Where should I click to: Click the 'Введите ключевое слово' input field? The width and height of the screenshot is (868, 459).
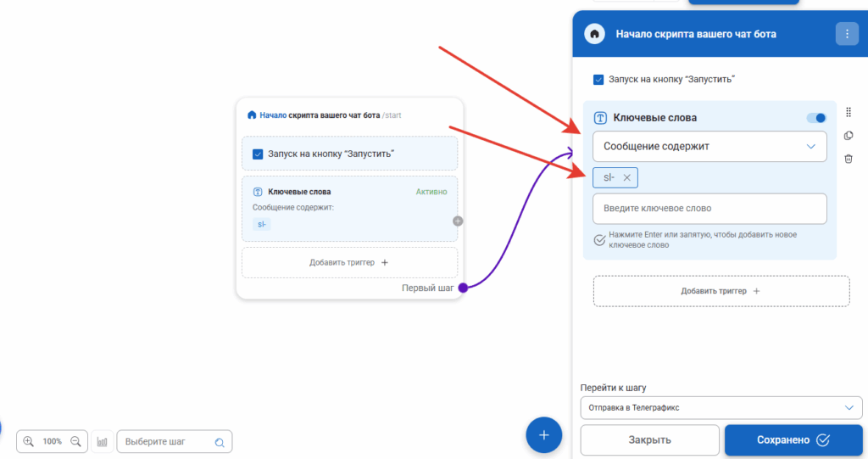click(709, 208)
